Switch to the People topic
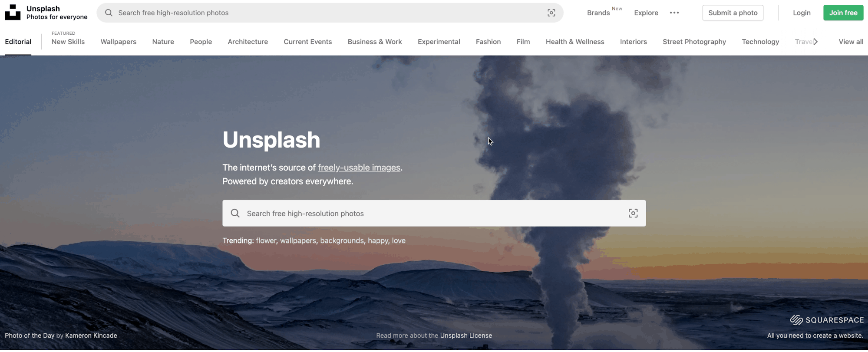 click(201, 42)
